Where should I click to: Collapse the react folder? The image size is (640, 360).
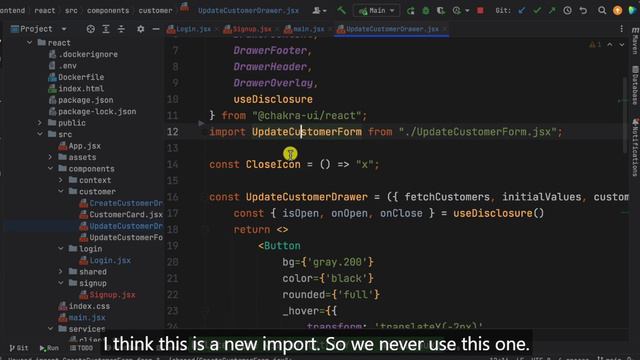(29, 42)
